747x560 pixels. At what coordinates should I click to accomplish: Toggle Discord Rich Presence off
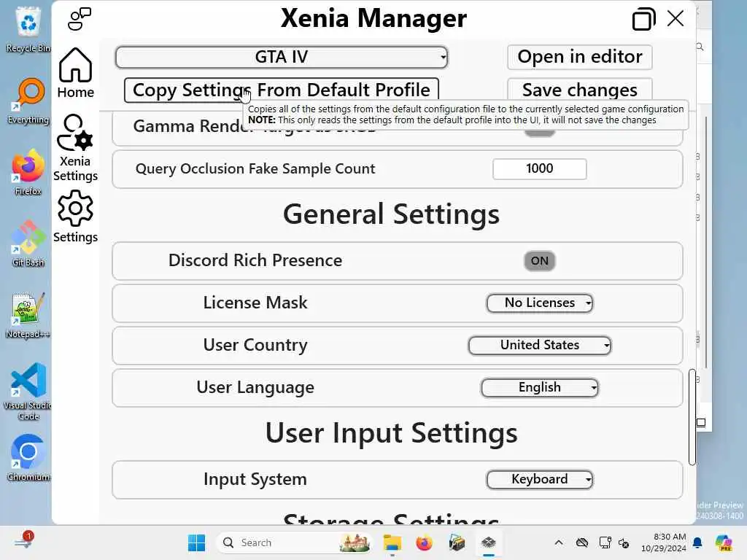[539, 261]
